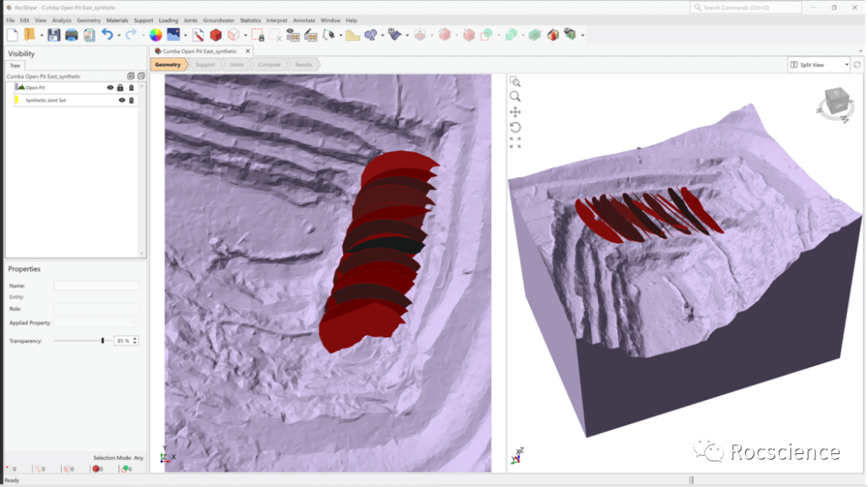Click the Undo arrow icon
This screenshot has width=868, height=487.
(x=107, y=35)
